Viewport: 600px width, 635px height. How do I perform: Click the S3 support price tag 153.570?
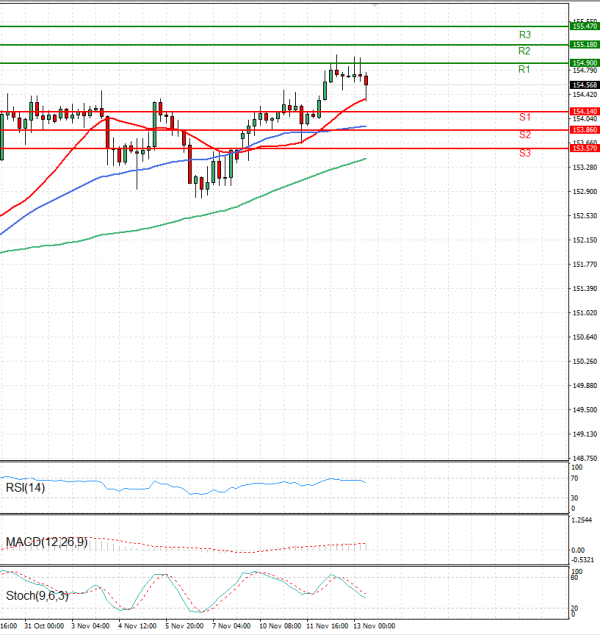(584, 148)
